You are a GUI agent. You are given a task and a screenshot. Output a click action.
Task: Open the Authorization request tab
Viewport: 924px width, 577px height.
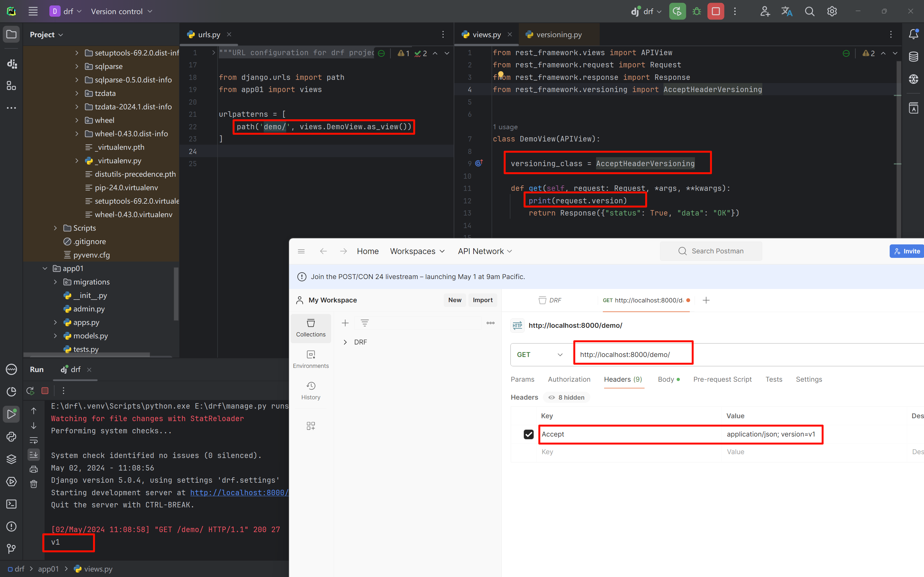click(569, 379)
